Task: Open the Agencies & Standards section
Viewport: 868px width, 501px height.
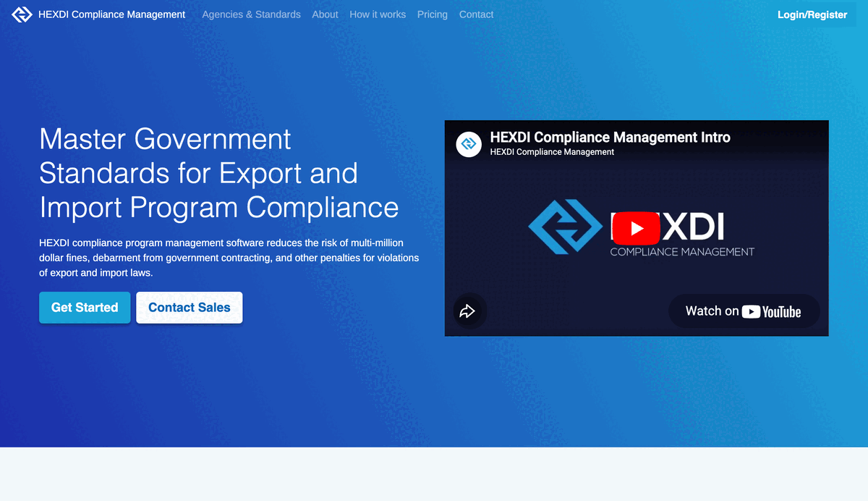Action: point(251,14)
